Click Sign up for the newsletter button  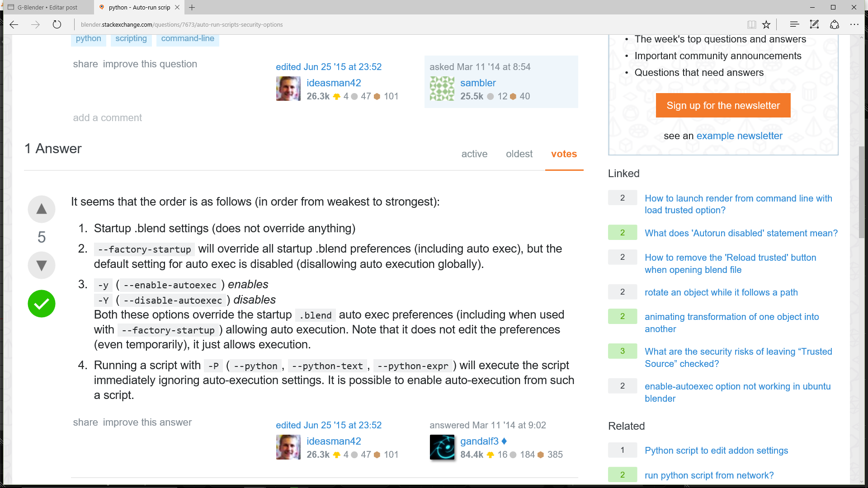point(723,105)
